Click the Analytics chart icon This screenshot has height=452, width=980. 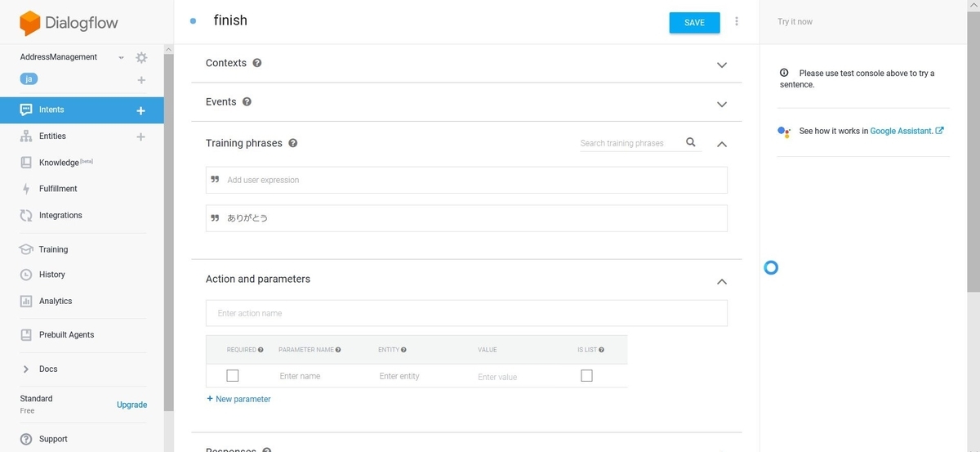pyautogui.click(x=25, y=301)
